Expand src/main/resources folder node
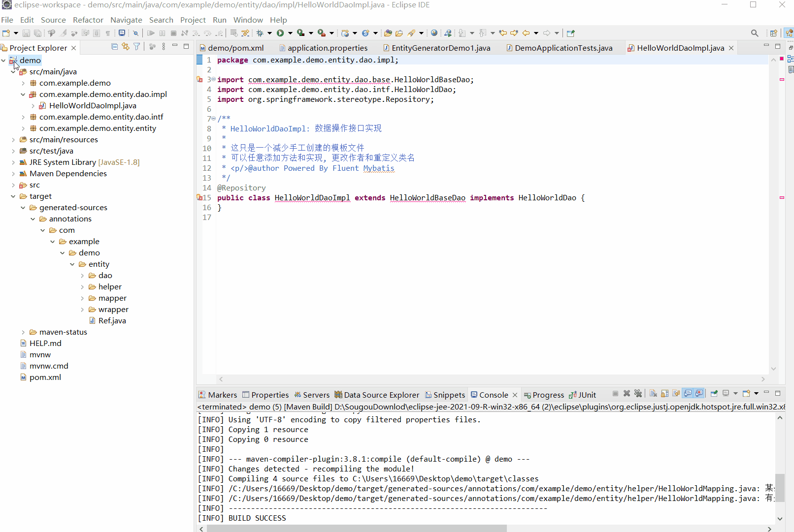 coord(13,140)
